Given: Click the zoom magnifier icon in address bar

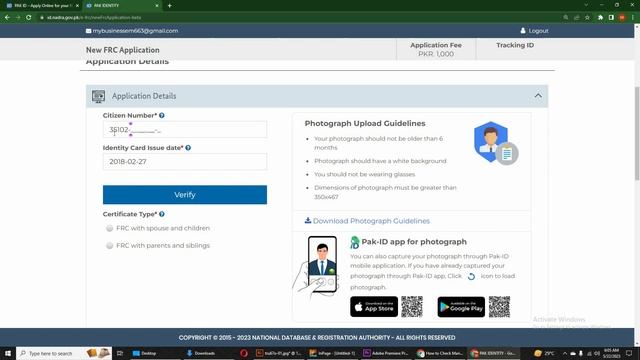Looking at the screenshot, I should [566, 18].
